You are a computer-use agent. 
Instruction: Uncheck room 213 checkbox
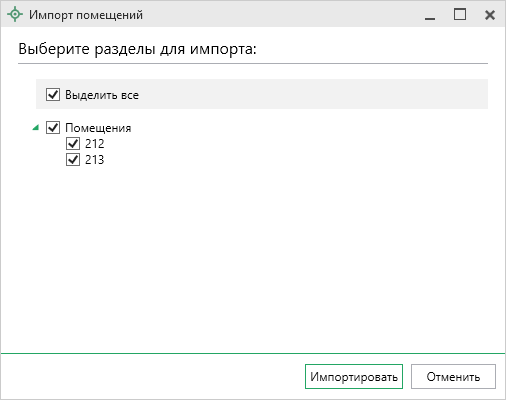tap(73, 160)
